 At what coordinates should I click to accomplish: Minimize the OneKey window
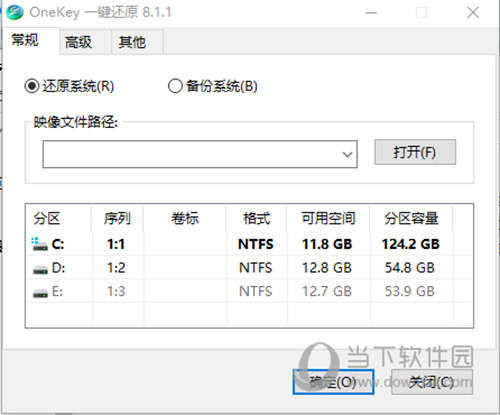[x=371, y=13]
